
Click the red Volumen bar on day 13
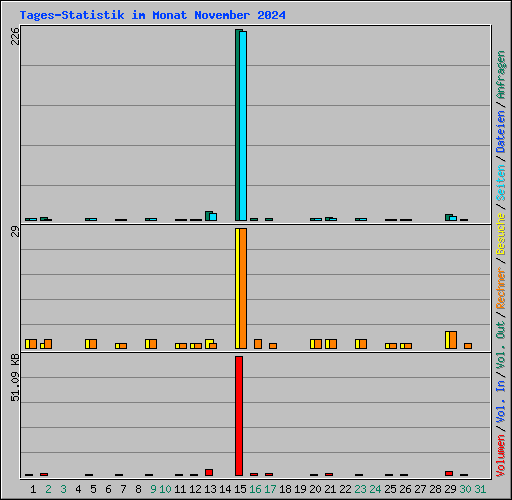click(x=209, y=472)
